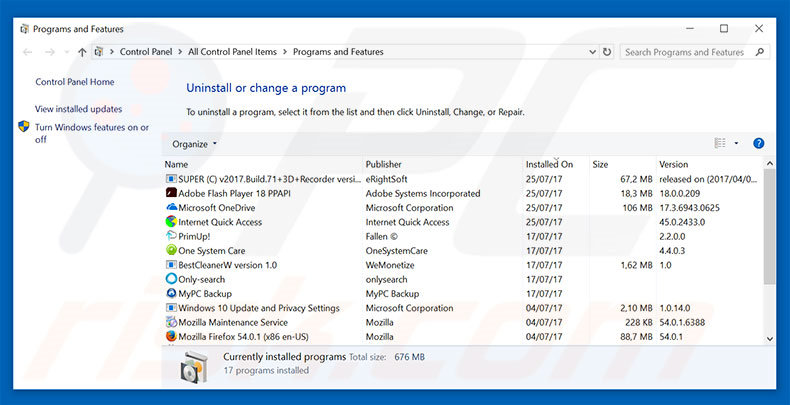Click the PrimUp! program icon

(x=171, y=236)
